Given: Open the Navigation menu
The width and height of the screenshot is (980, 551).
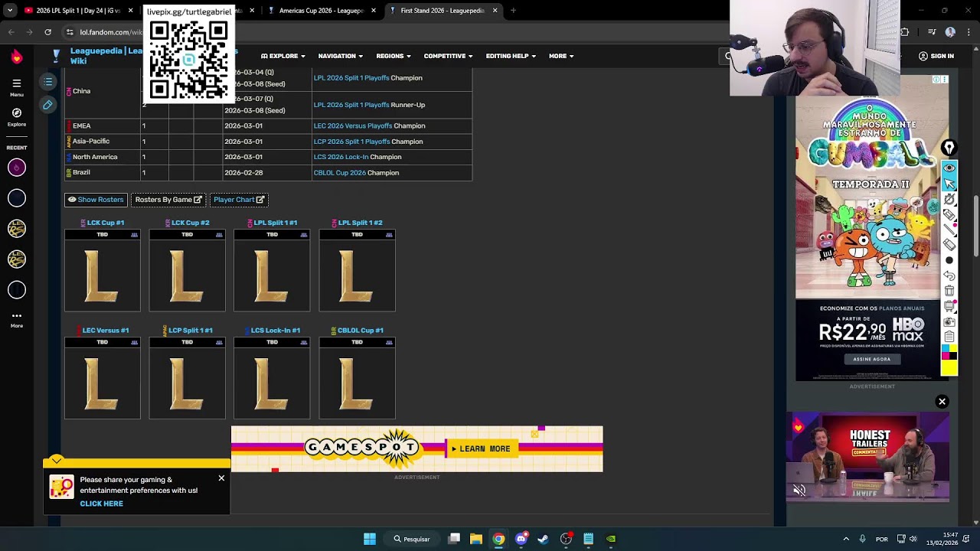Looking at the screenshot, I should tap(341, 56).
